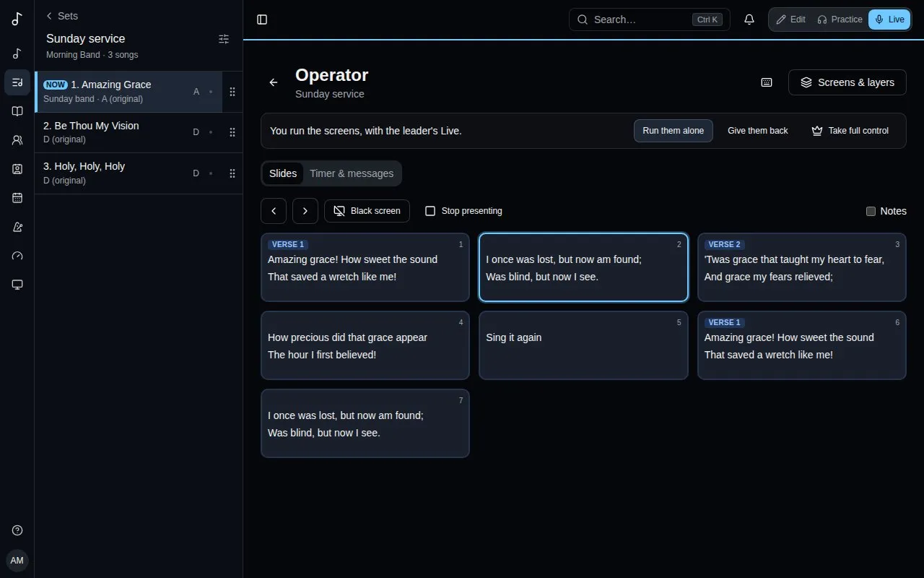Show slide 4 "How precious did that grace"
924x578 pixels.
point(365,345)
